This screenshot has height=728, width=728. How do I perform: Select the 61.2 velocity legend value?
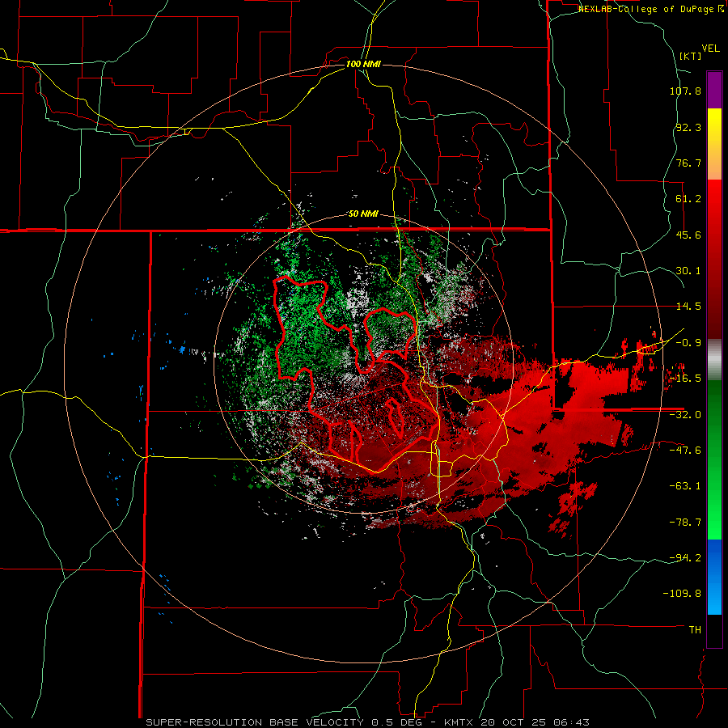(x=688, y=199)
